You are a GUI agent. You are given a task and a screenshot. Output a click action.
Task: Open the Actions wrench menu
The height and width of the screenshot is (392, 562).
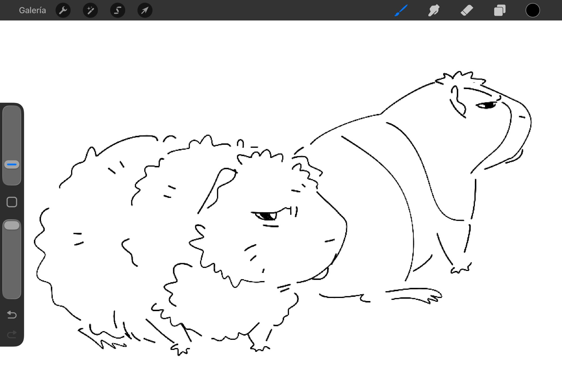(63, 10)
